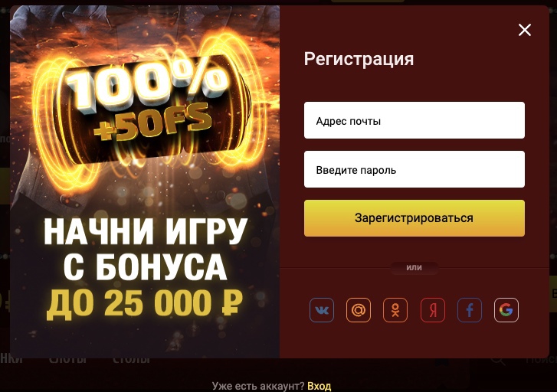Screen dimensions: 557x392
Task: Continue with the Google icon
Action: [506, 310]
